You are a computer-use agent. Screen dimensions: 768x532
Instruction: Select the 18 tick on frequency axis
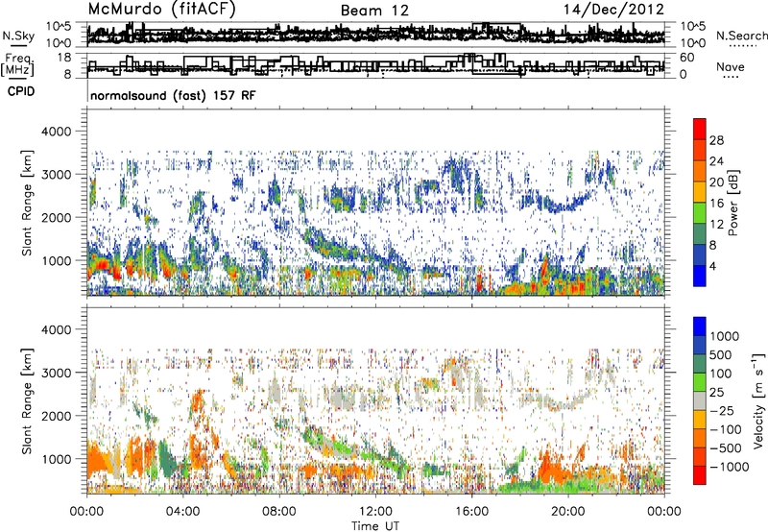pos(64,58)
